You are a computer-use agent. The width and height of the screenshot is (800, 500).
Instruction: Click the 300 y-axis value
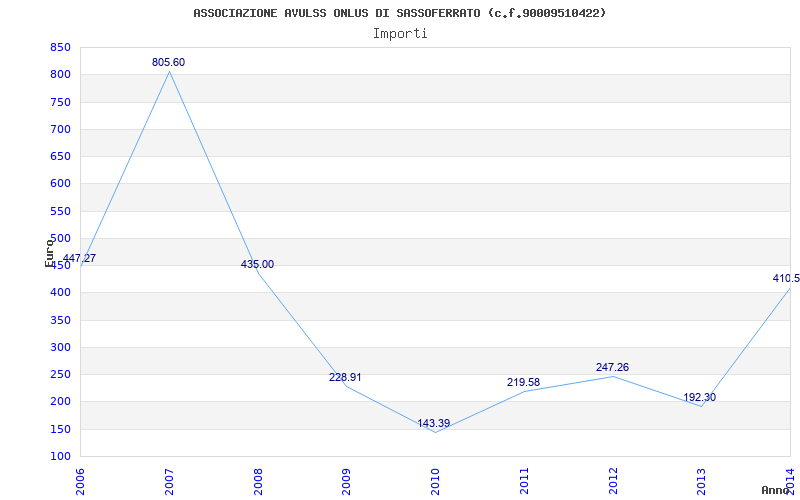[x=60, y=347]
